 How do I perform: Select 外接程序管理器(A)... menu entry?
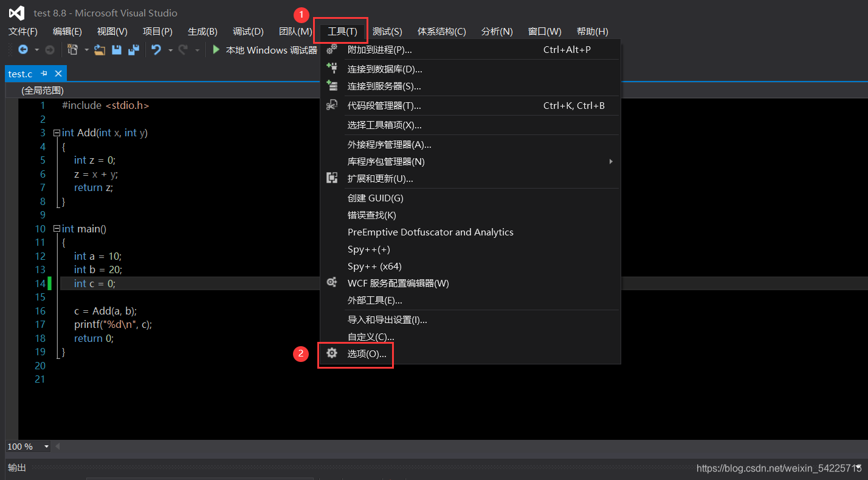(x=470, y=145)
